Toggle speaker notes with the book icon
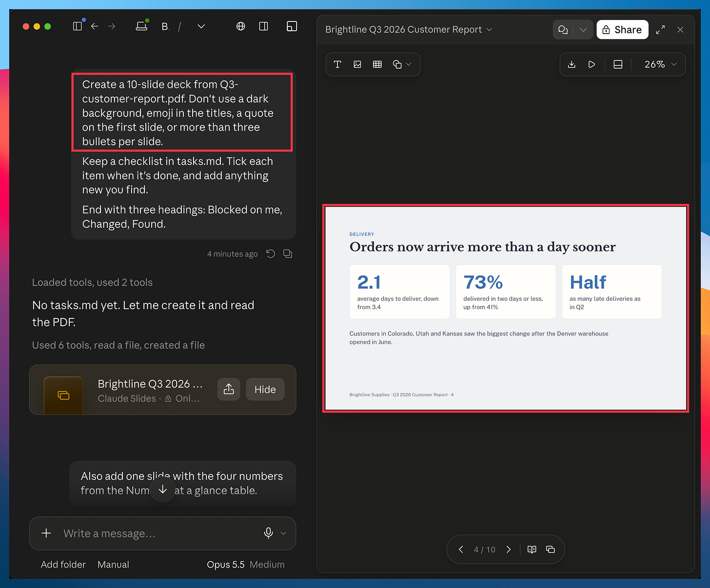Screen dimensions: 710x588 click(532, 549)
